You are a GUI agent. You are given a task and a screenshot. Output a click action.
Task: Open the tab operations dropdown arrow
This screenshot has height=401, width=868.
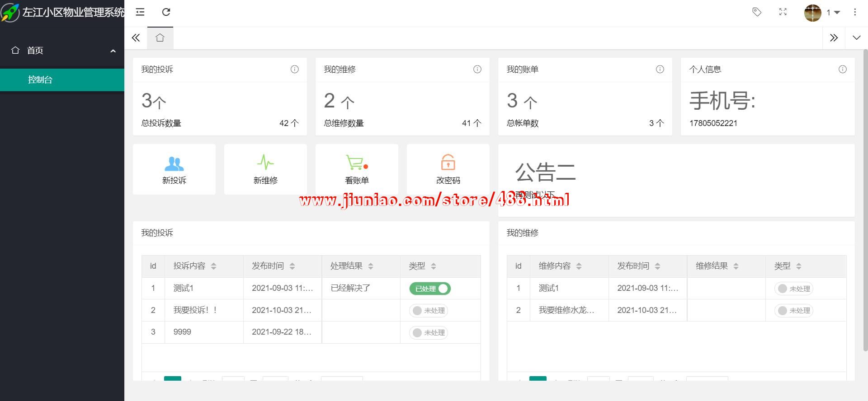point(856,38)
